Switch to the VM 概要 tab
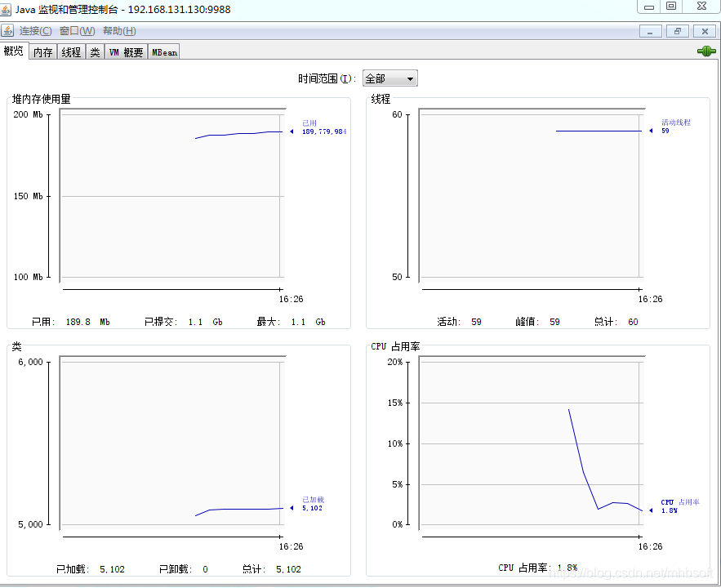This screenshot has width=721, height=588. click(127, 52)
